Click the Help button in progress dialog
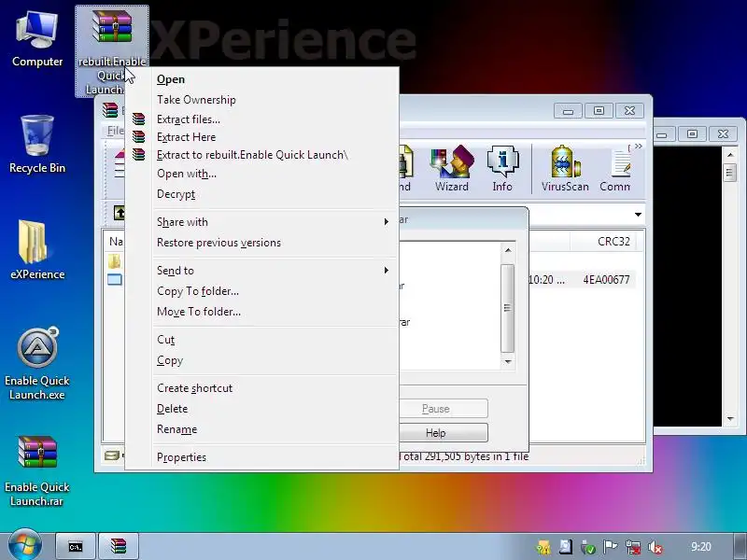This screenshot has width=747, height=560. click(443, 433)
